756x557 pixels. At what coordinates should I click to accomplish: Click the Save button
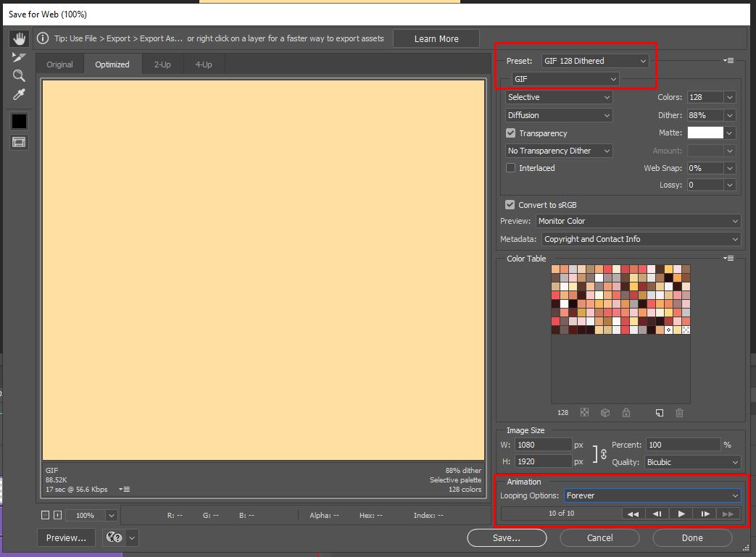[x=506, y=537]
